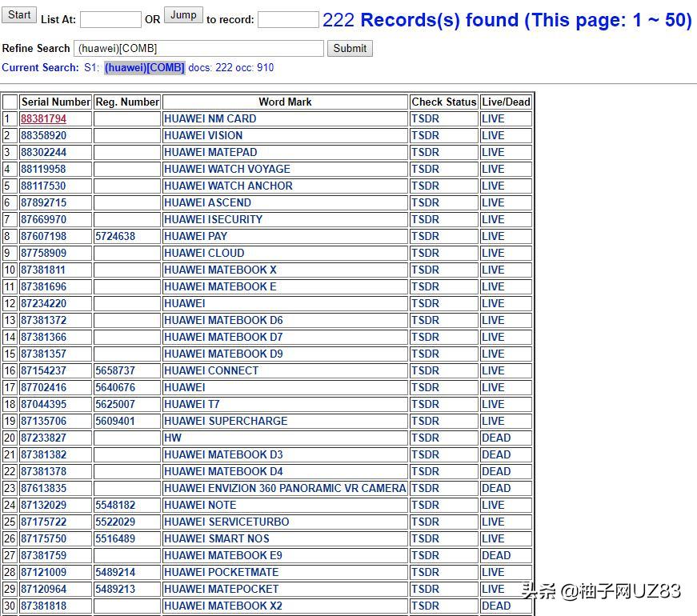The image size is (697, 616).
Task: Open serial number 88117530
Action: click(43, 186)
